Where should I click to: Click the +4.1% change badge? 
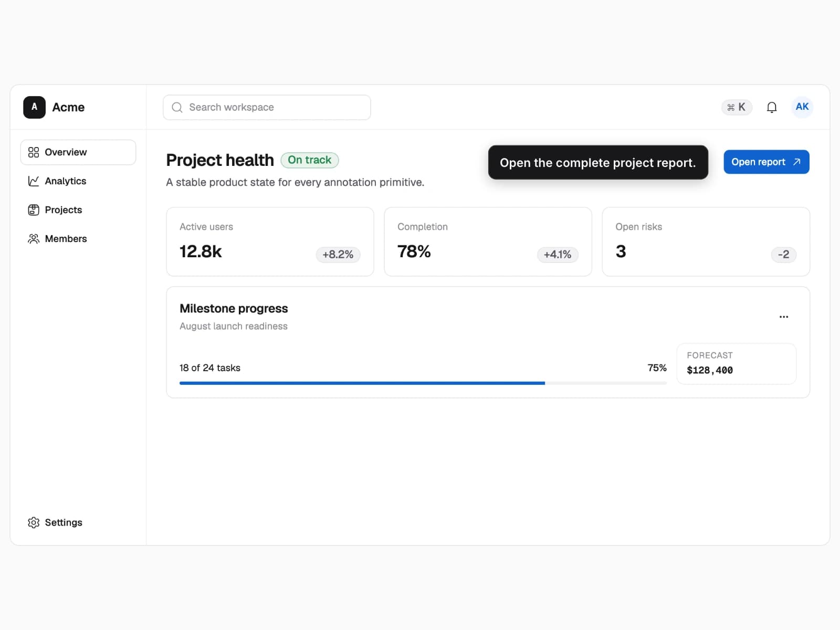tap(558, 255)
